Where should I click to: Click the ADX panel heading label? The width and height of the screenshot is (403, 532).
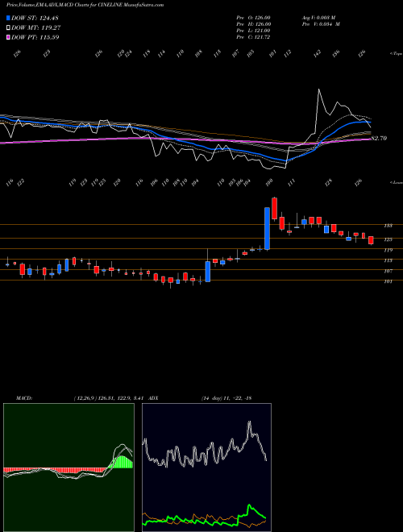tap(153, 398)
